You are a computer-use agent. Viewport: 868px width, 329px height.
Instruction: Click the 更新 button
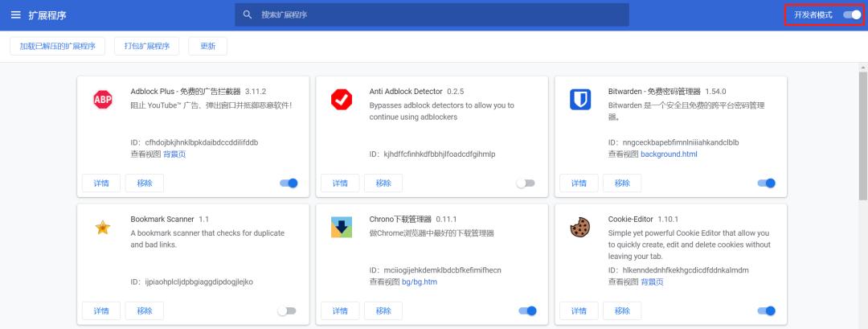207,47
